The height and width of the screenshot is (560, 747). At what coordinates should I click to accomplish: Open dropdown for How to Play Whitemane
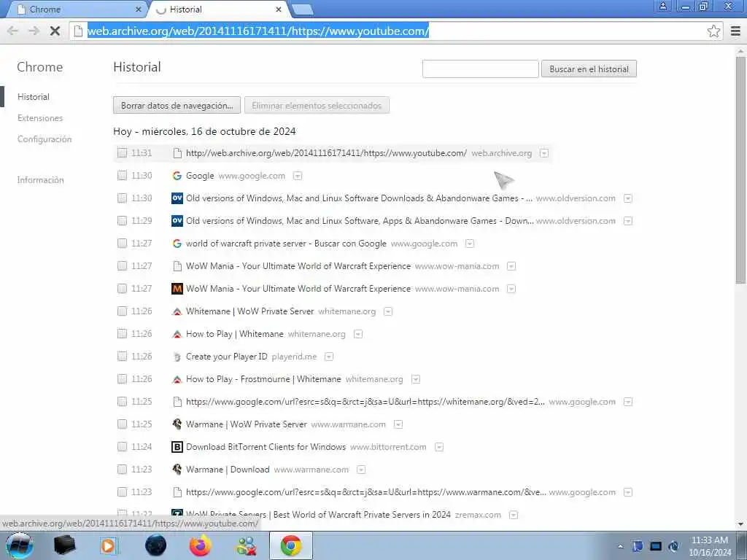[357, 334]
